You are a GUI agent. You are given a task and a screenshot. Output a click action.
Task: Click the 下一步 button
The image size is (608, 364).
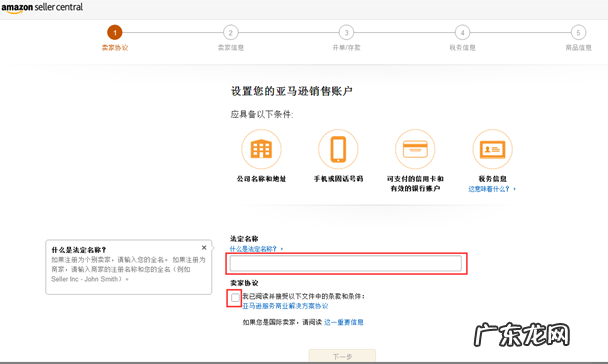tap(342, 356)
